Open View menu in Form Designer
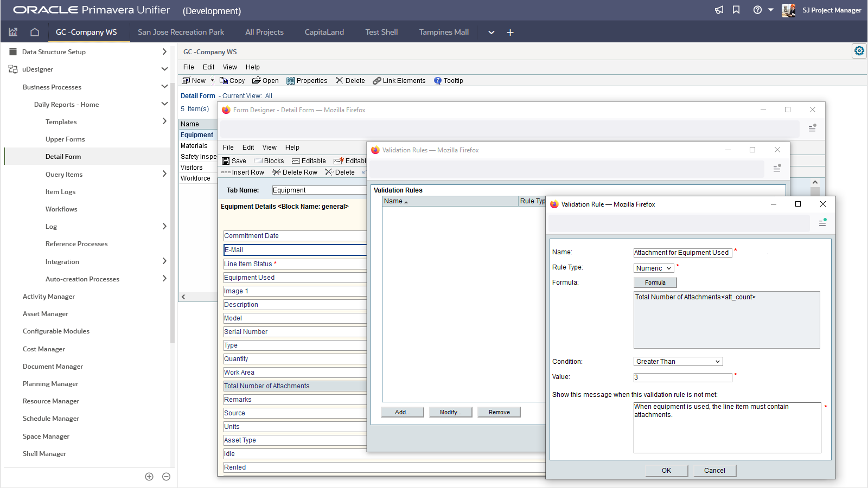868x488 pixels. point(270,147)
